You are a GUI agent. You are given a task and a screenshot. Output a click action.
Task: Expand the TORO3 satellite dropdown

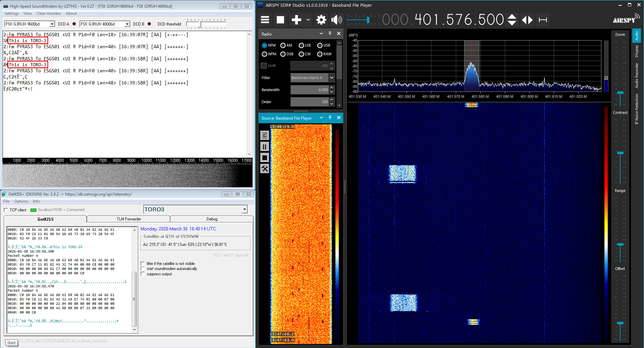[x=245, y=209]
